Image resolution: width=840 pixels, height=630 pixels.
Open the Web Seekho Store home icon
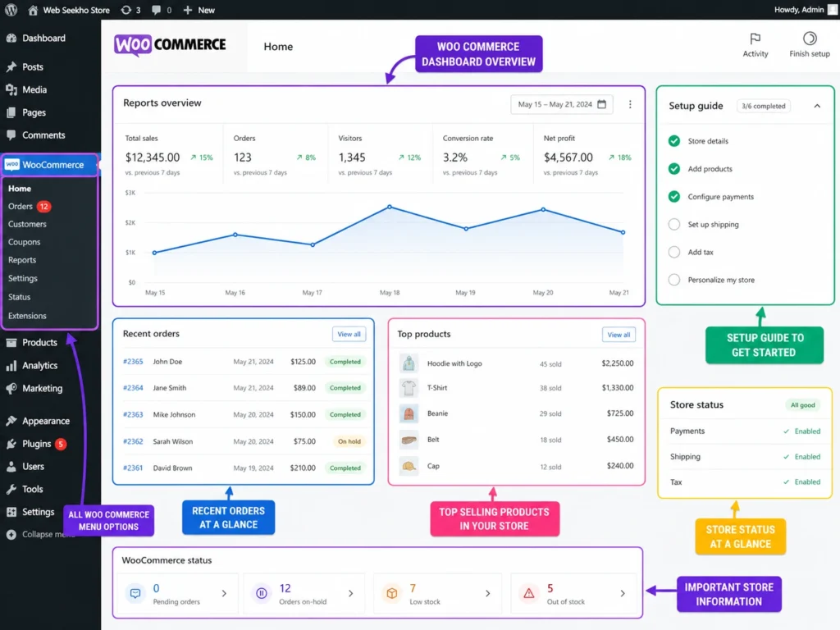point(33,10)
